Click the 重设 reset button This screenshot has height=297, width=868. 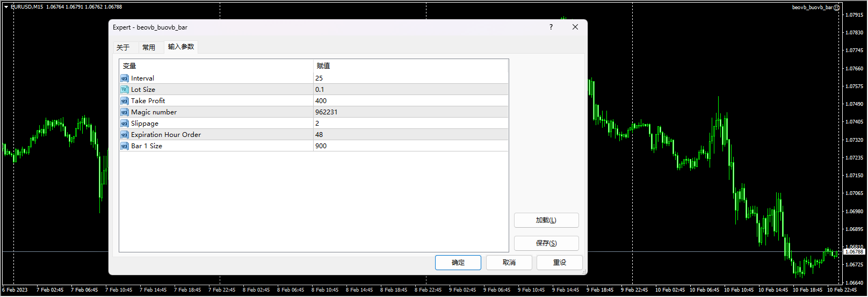pyautogui.click(x=560, y=263)
